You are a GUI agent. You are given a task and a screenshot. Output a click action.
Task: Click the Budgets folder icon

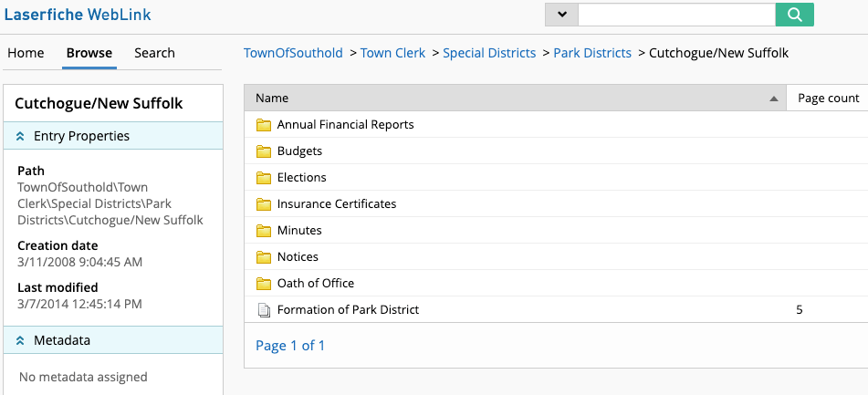[264, 151]
